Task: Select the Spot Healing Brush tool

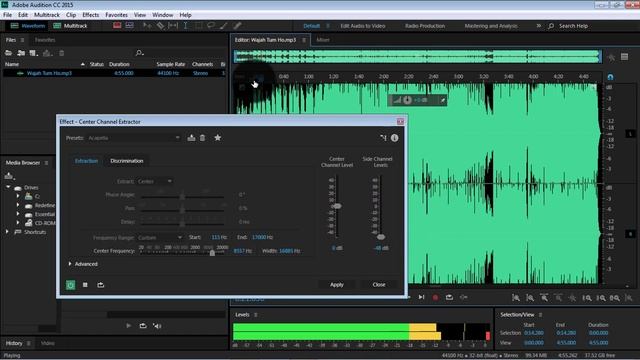Action: click(237, 26)
